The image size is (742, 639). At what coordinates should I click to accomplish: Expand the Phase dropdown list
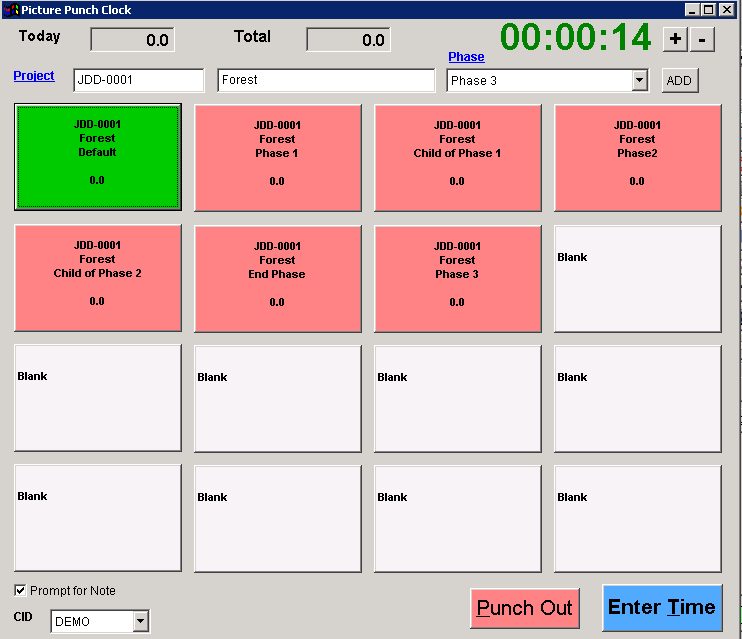point(640,81)
